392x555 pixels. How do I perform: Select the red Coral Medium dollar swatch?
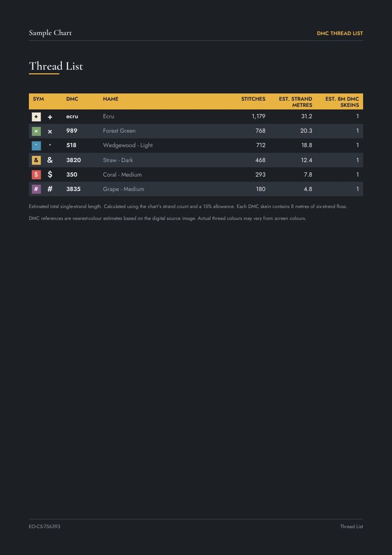coord(36,175)
